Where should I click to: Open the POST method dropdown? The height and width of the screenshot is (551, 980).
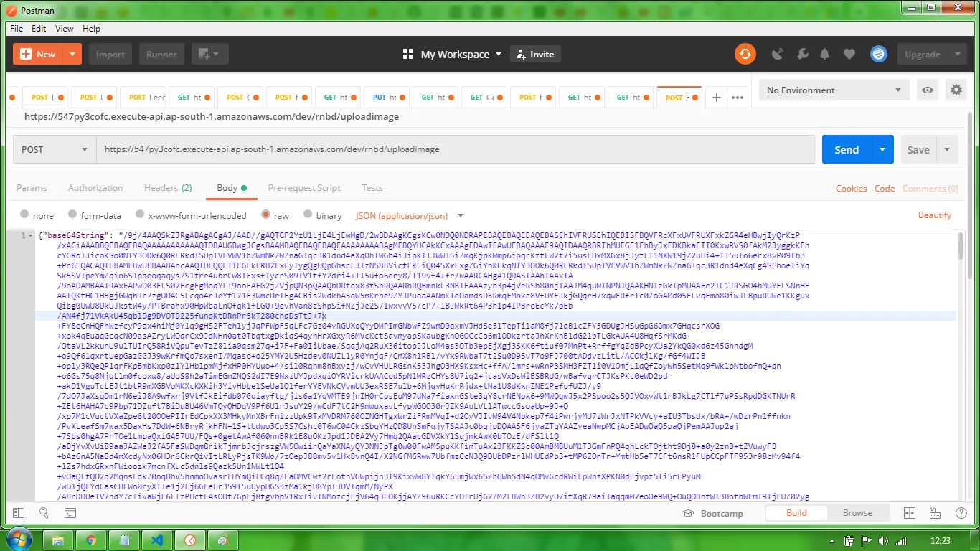click(x=55, y=149)
